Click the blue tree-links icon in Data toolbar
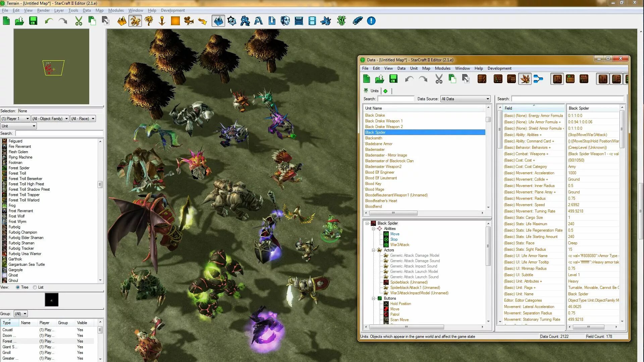The width and height of the screenshot is (644, 362). (538, 79)
